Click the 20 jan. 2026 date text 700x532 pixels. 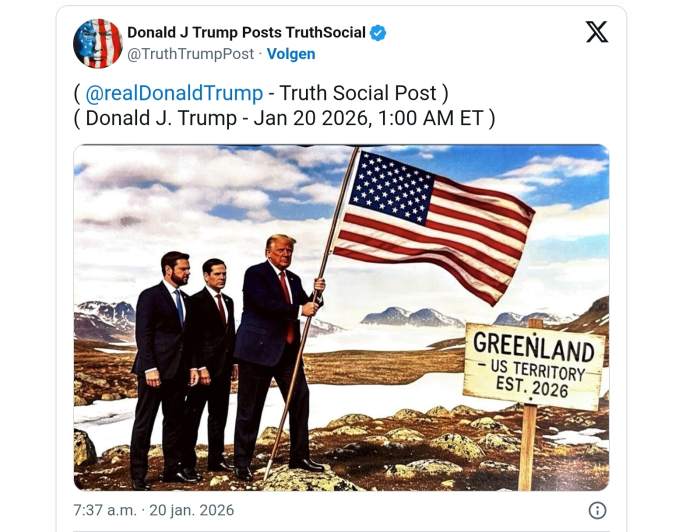click(192, 510)
